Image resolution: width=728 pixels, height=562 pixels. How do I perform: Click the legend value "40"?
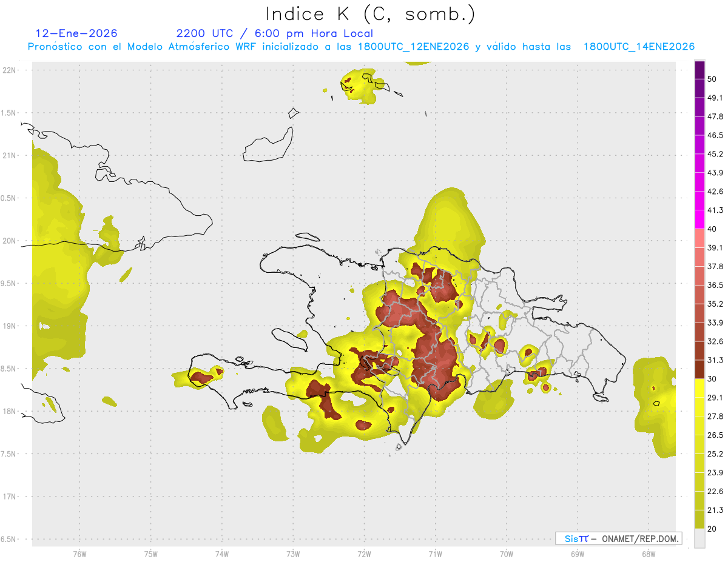click(x=713, y=229)
